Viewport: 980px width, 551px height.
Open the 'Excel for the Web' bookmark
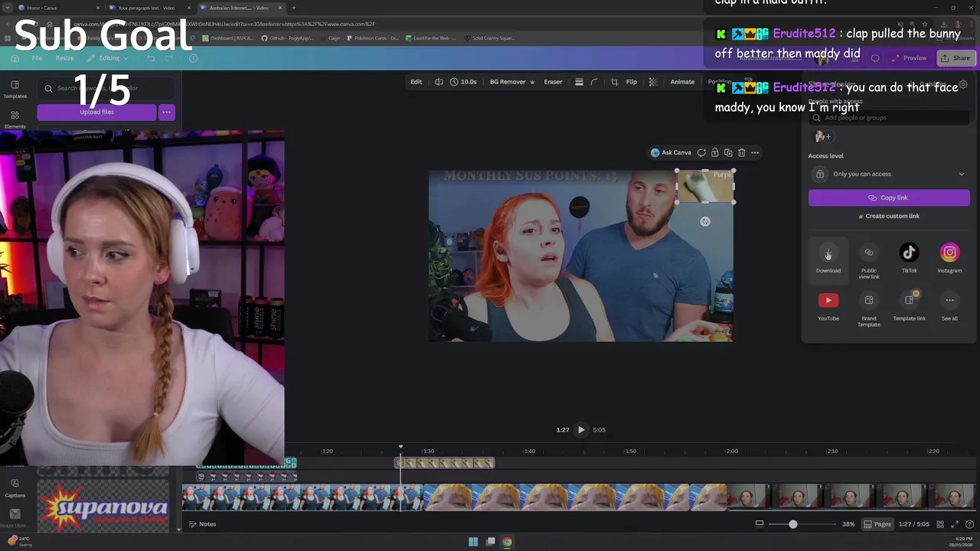[430, 37]
